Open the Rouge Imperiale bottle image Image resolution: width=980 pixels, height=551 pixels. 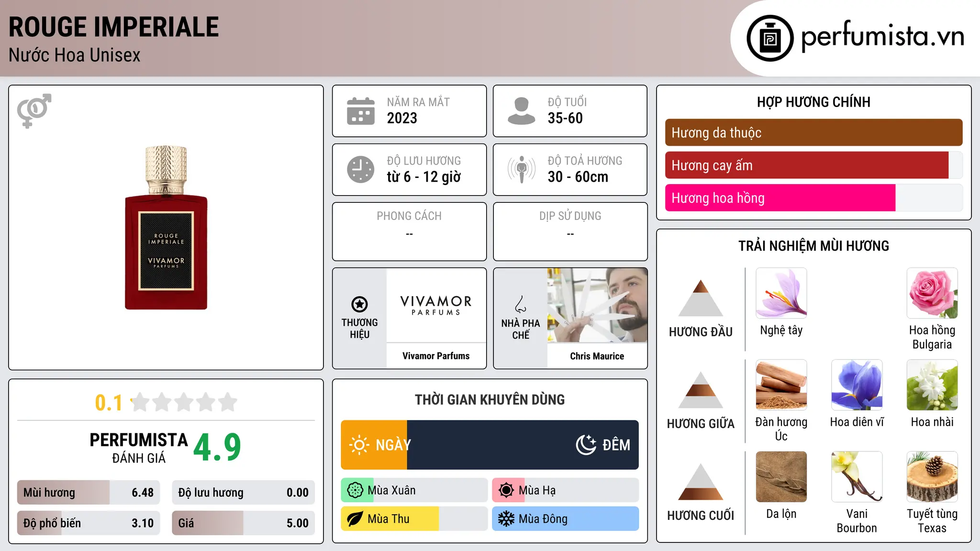click(166, 228)
